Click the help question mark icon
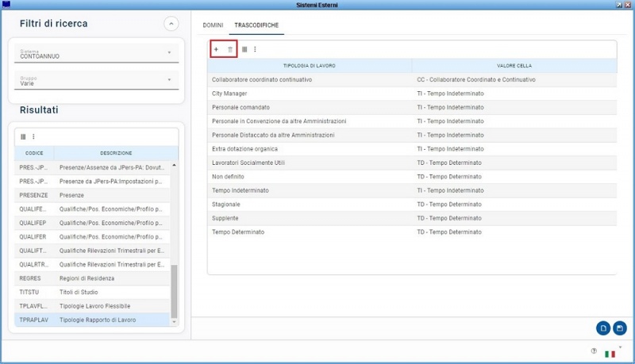635x364 pixels. point(594,351)
